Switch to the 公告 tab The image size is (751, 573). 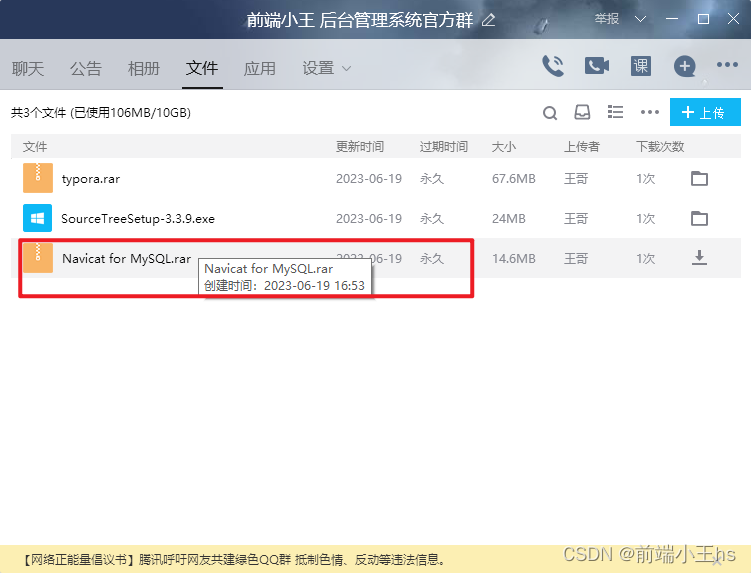[86, 69]
